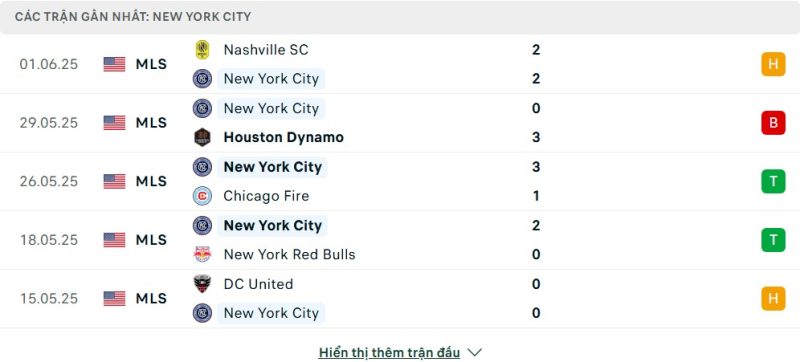
Task: Click the red B result badge
Action: click(773, 123)
